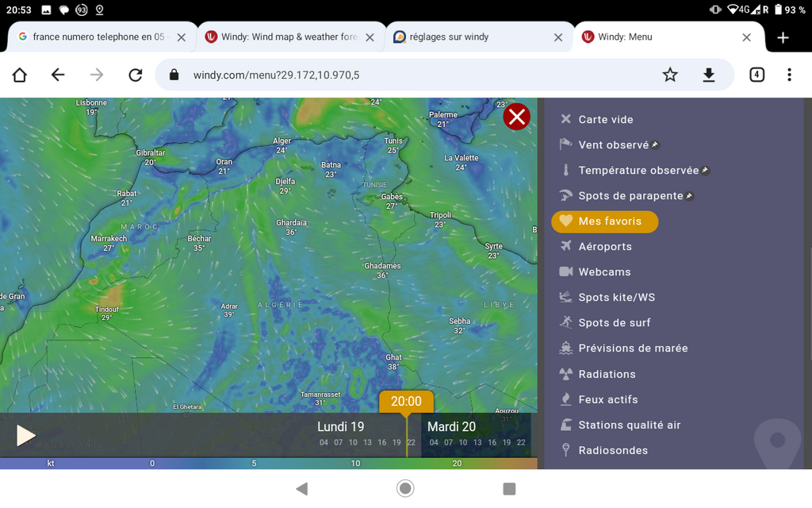Click the airplane icon for Aéroports
The width and height of the screenshot is (812, 508).
point(565,246)
